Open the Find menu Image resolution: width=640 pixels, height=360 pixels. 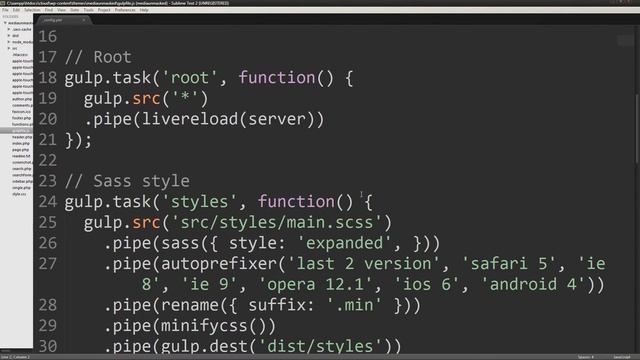[x=49, y=10]
